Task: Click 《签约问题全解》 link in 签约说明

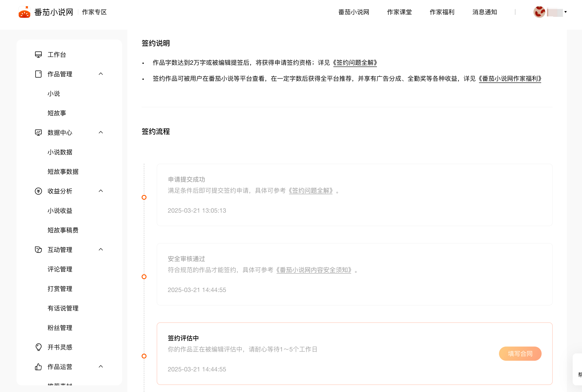Action: [x=355, y=63]
